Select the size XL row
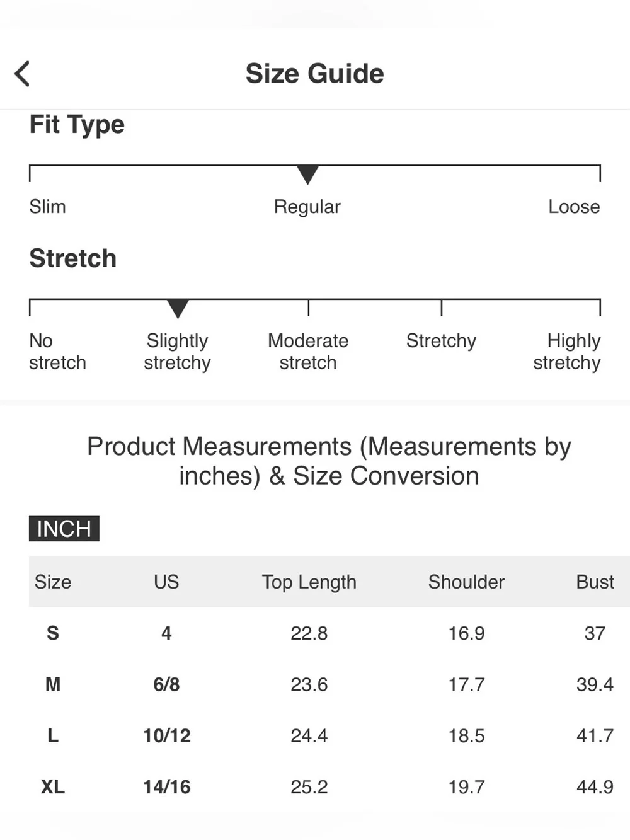The image size is (630, 840). click(329, 787)
